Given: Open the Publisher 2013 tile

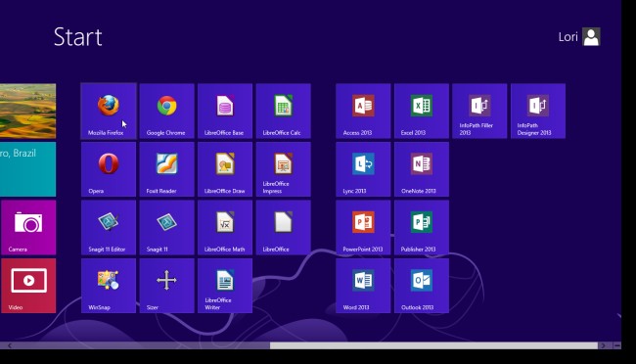Looking at the screenshot, I should (422, 228).
